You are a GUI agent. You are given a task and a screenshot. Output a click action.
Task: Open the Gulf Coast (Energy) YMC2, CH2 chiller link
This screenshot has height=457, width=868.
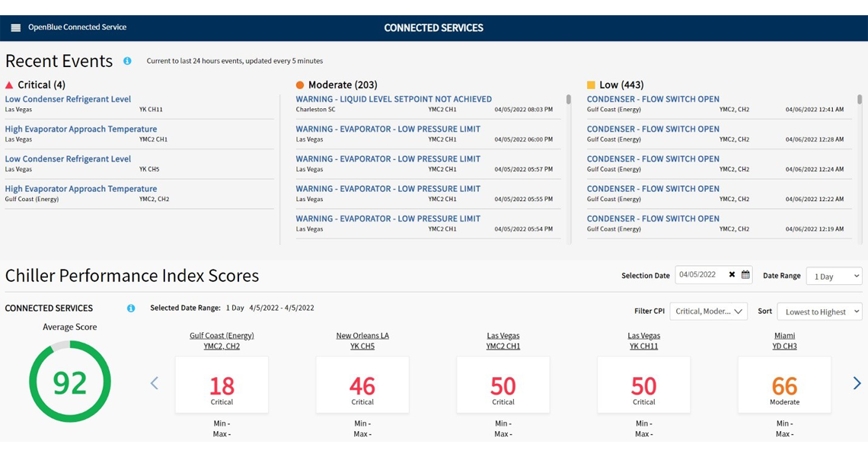222,340
